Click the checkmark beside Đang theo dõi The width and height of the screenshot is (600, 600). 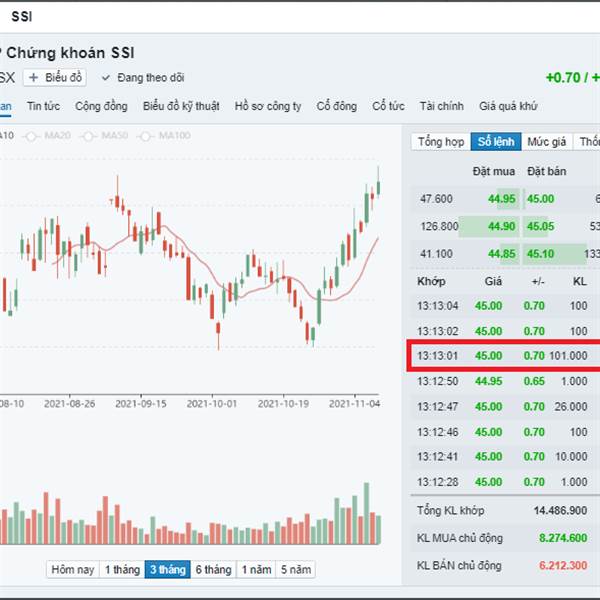[x=105, y=78]
